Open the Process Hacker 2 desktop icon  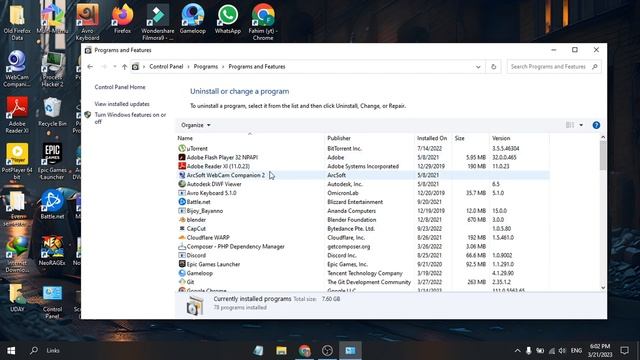[52, 69]
